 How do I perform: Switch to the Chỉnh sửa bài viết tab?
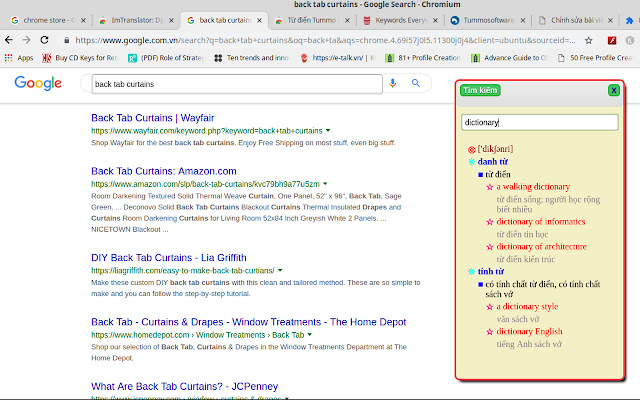[576, 20]
